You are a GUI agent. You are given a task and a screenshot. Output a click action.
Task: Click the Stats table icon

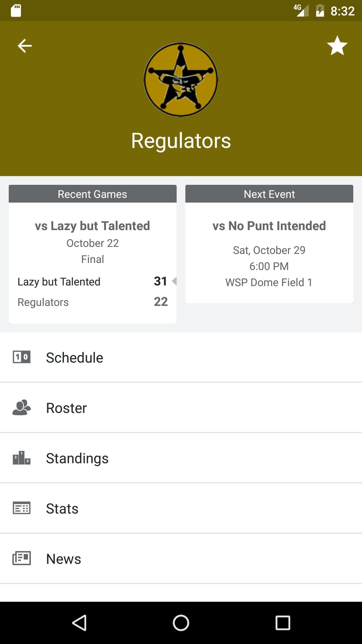point(21,508)
